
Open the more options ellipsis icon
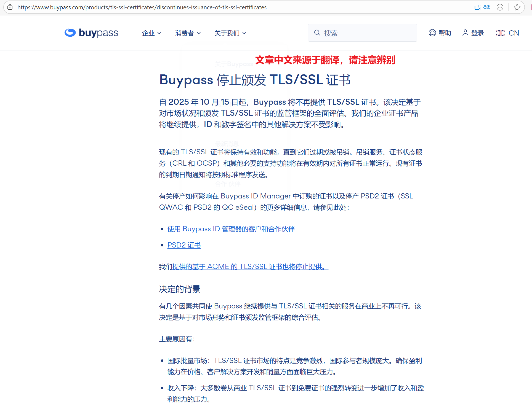click(500, 7)
